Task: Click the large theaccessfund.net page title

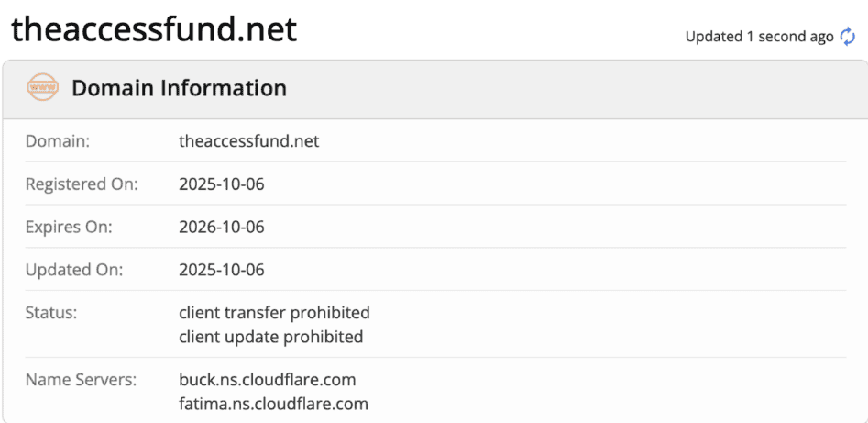Action: coord(154,29)
